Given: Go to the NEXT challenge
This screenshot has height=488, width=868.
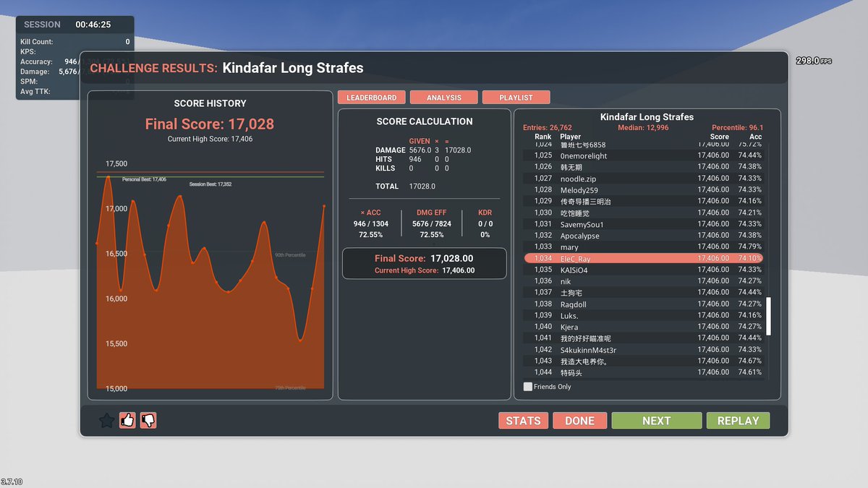Looking at the screenshot, I should coord(656,421).
